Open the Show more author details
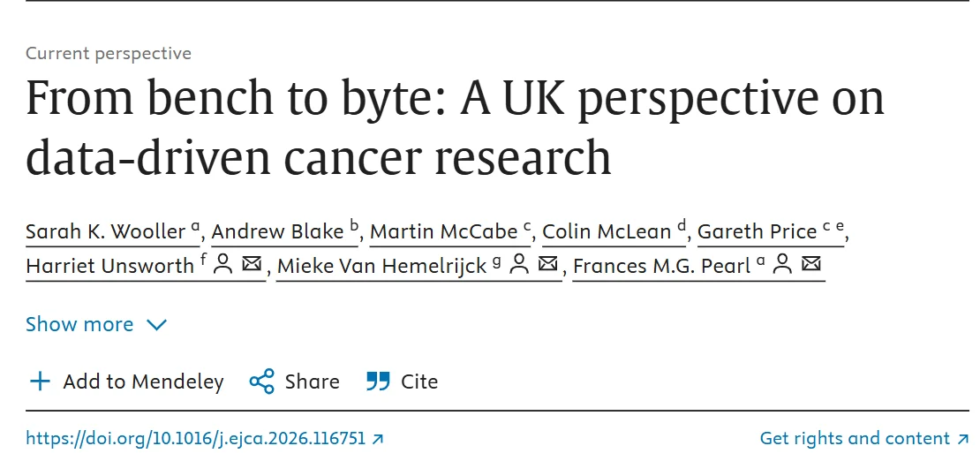Image resolution: width=980 pixels, height=461 pixels. 79,325
